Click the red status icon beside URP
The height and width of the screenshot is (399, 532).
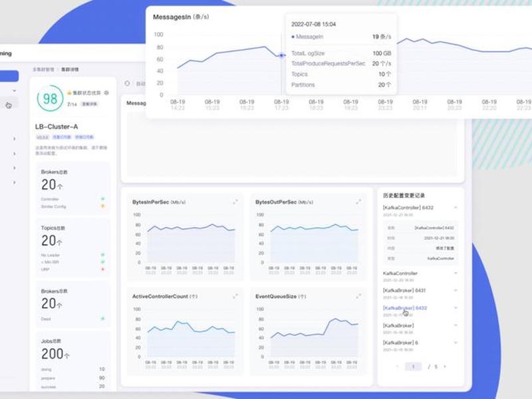103,269
